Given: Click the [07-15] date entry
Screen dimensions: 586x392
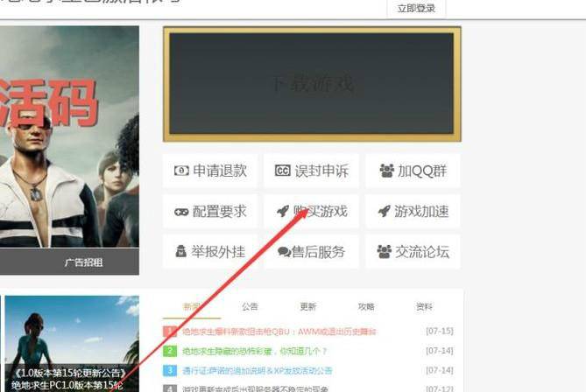Looking at the screenshot, I should click(x=440, y=331).
